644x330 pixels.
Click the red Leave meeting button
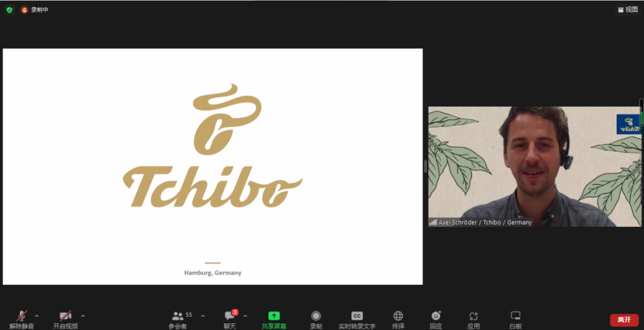(624, 320)
